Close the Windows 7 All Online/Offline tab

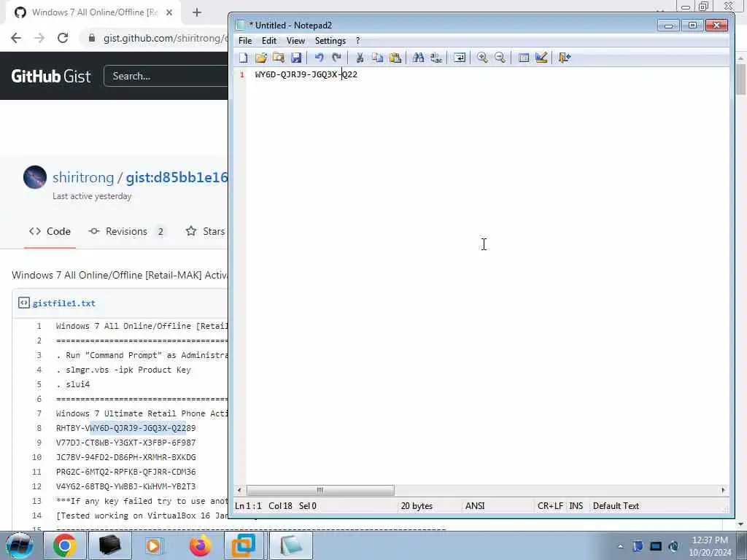point(169,12)
